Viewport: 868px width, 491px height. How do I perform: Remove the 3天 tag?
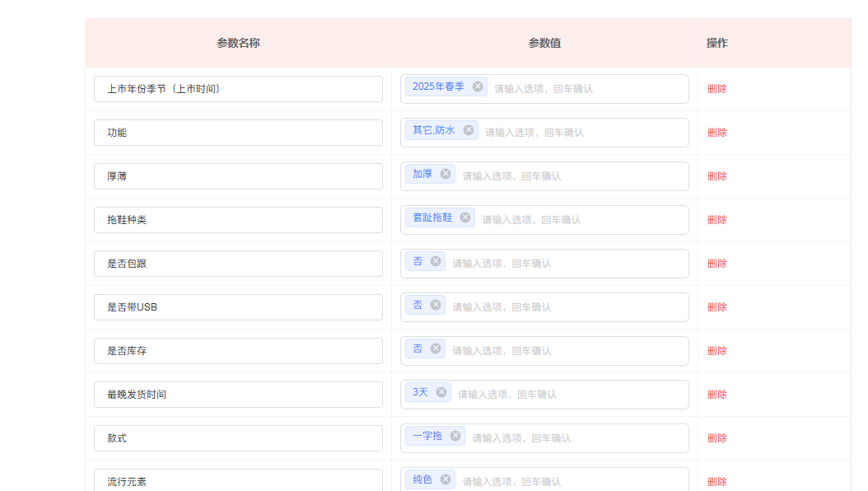click(x=441, y=392)
